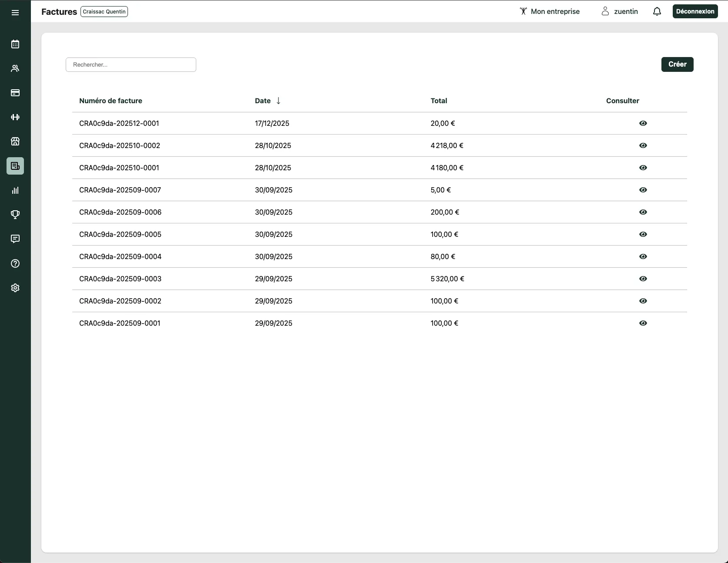Open the zuentin user profile

(x=620, y=12)
